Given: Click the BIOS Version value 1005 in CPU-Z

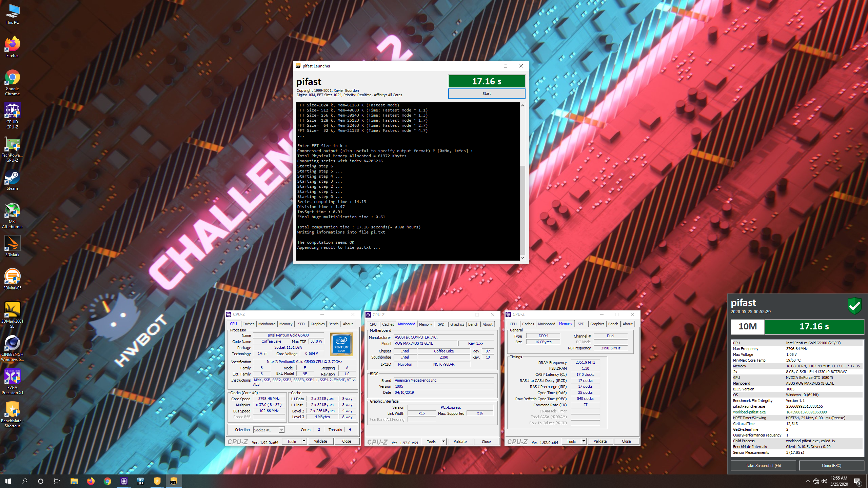Looking at the screenshot, I should click(x=444, y=386).
